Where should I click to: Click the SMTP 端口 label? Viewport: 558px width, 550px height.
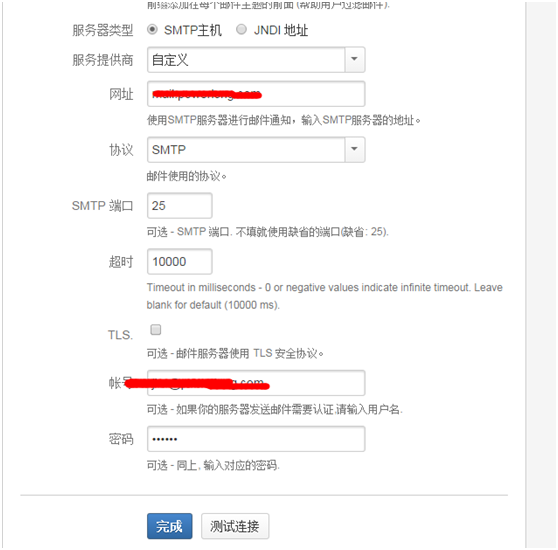pos(102,206)
